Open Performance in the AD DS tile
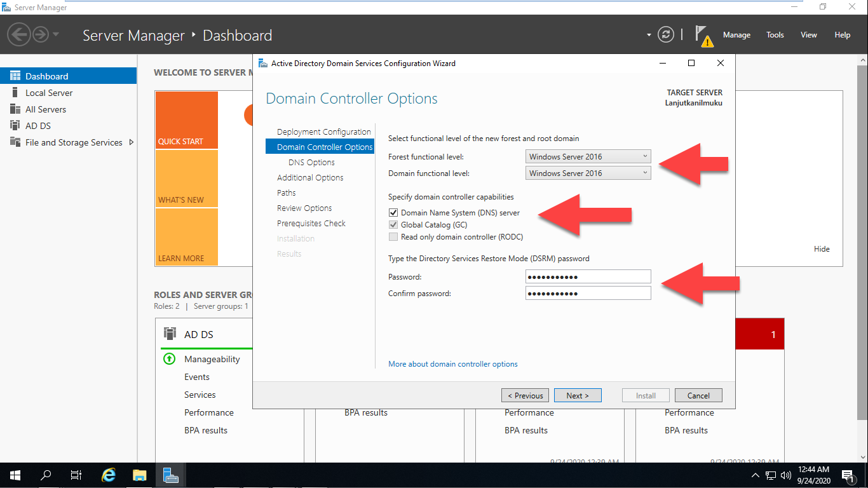This screenshot has height=488, width=868. [x=209, y=412]
